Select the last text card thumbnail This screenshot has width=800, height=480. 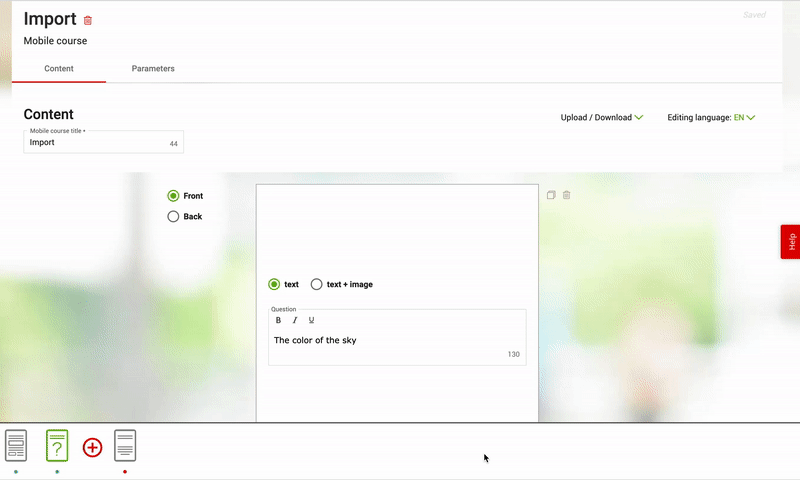125,445
